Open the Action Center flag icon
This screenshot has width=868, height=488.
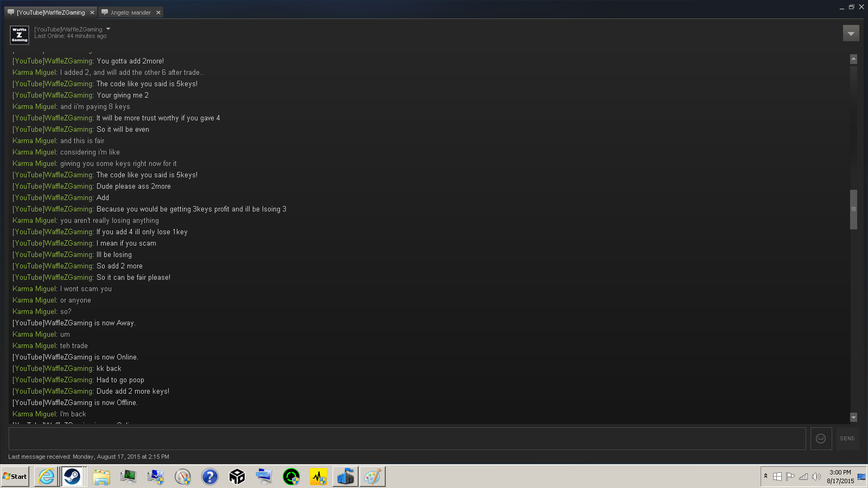coord(790,477)
